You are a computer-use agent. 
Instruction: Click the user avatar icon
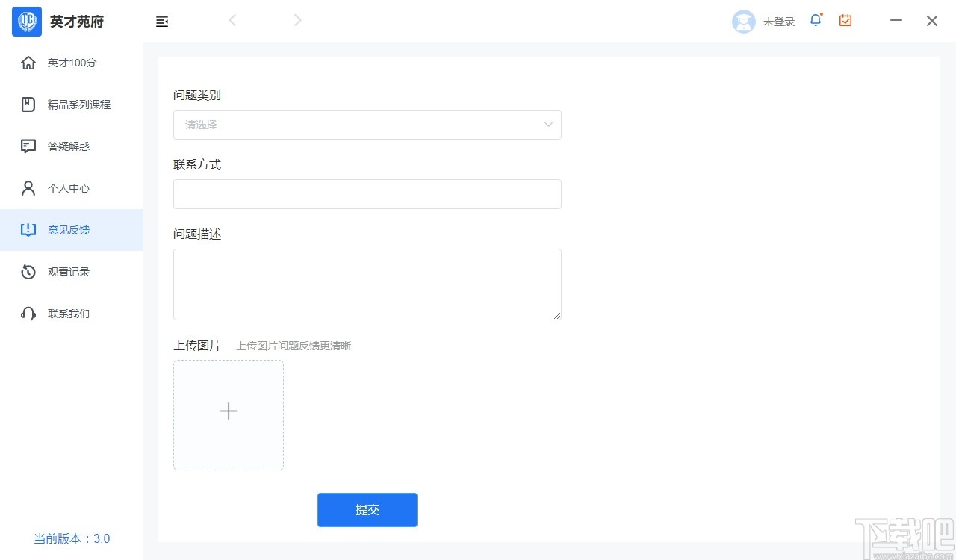tap(744, 22)
